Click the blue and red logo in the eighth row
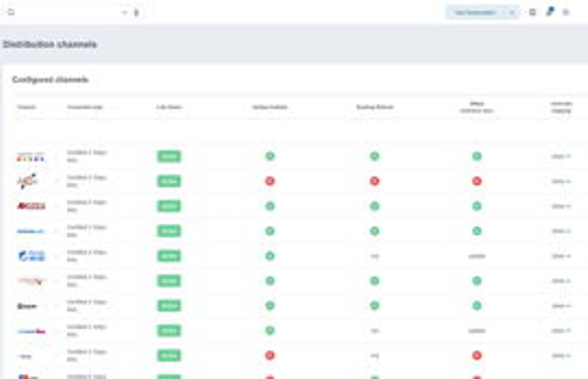 tap(31, 331)
